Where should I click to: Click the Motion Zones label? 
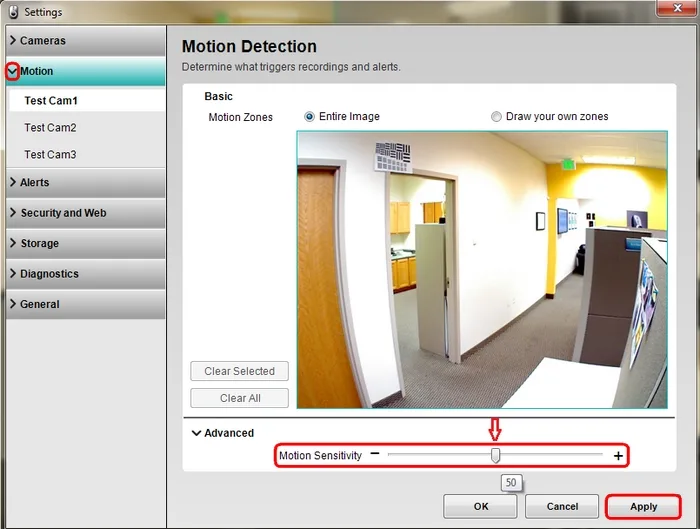[x=241, y=117]
